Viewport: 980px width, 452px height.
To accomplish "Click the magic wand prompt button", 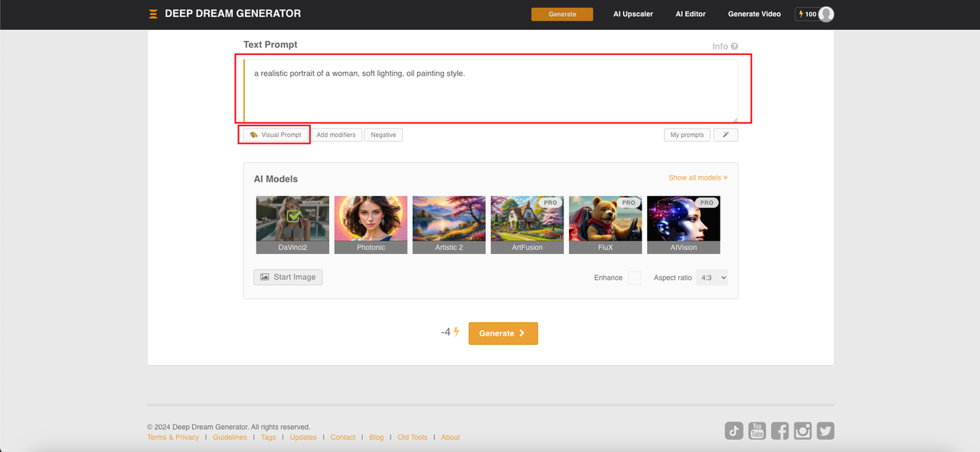I will click(726, 135).
